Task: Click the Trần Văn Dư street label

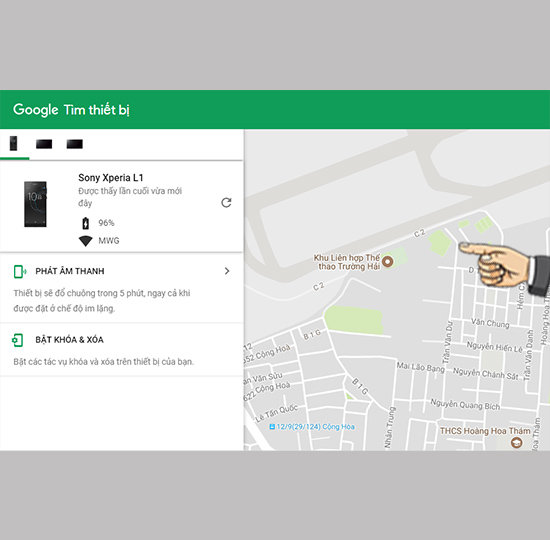Action: coord(448,343)
